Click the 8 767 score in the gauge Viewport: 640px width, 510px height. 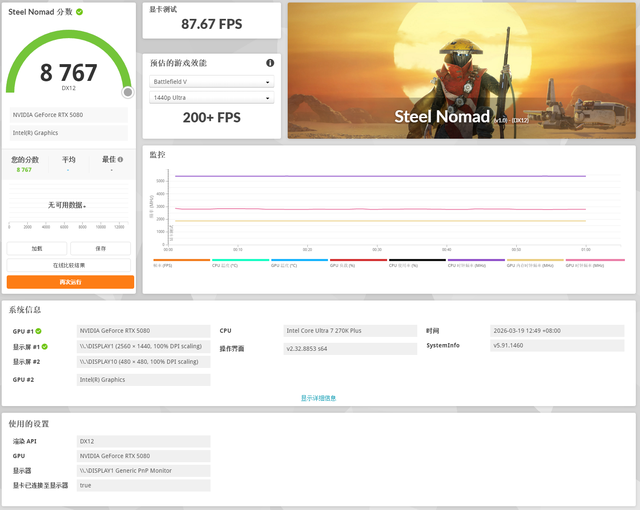69,73
